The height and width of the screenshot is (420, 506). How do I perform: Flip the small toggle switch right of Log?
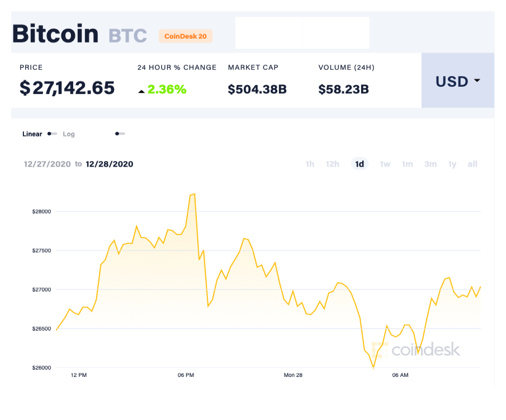click(x=120, y=134)
